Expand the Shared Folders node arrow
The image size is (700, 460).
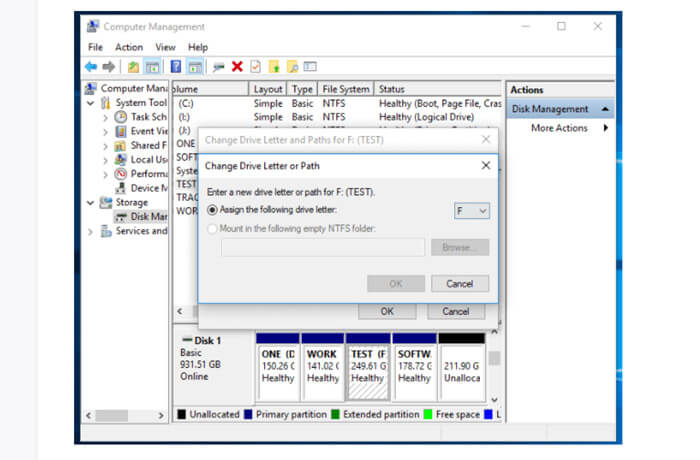click(x=105, y=146)
